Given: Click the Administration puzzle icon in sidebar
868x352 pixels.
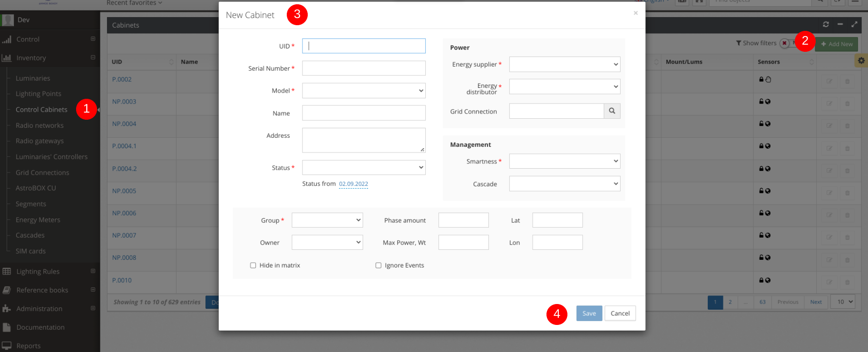Looking at the screenshot, I should point(7,309).
